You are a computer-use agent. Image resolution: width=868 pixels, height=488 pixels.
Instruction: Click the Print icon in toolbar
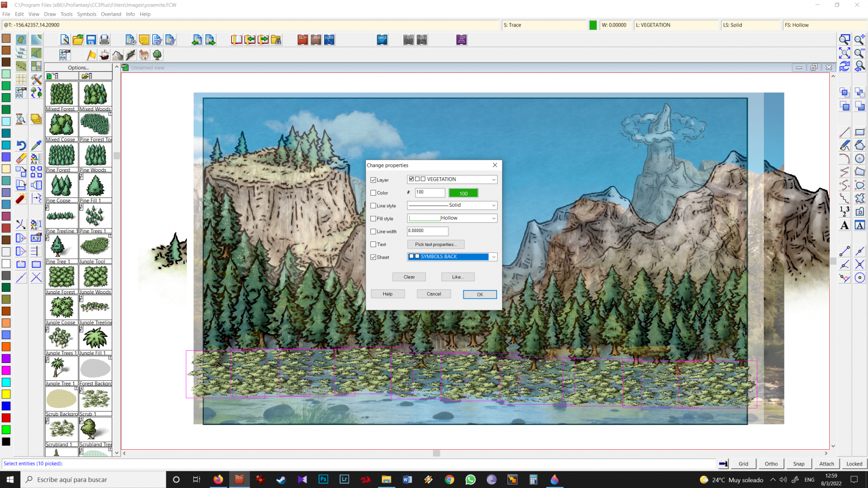[105, 39]
